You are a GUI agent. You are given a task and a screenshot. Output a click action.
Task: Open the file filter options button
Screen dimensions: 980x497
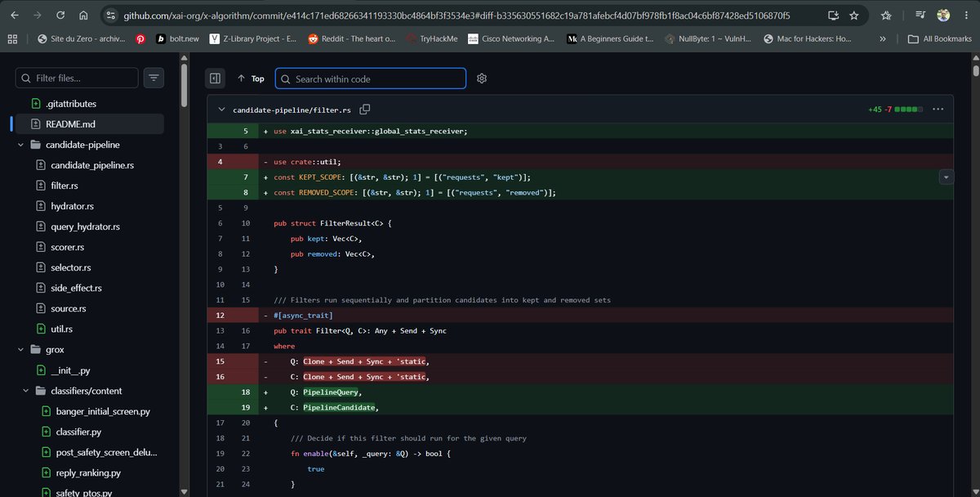[154, 78]
